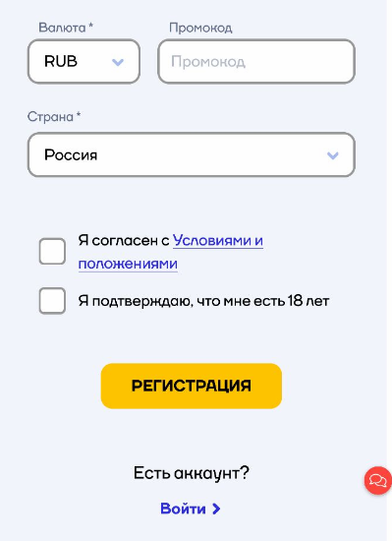The width and height of the screenshot is (392, 541).
Task: Click the chevron arrow in Россия field
Action: pyautogui.click(x=333, y=155)
